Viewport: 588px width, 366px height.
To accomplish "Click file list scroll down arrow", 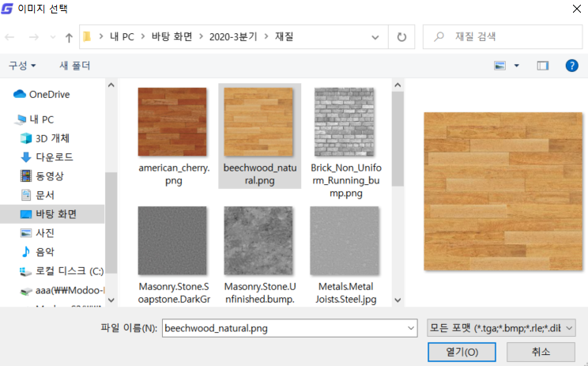I will coord(398,300).
